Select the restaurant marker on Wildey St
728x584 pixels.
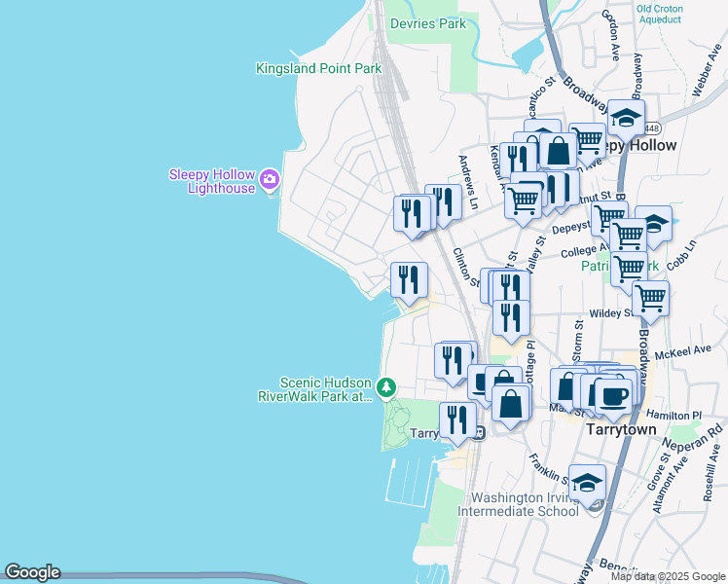coord(511,319)
